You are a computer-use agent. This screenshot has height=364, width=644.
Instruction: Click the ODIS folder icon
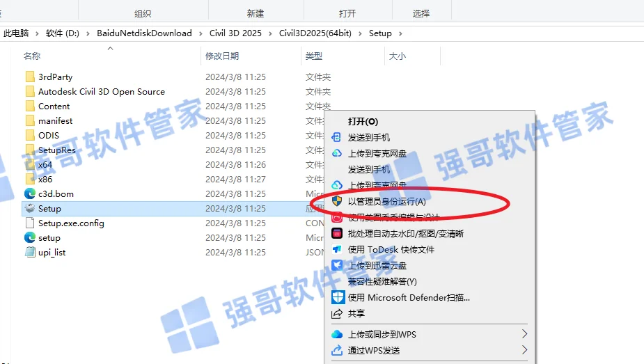30,136
